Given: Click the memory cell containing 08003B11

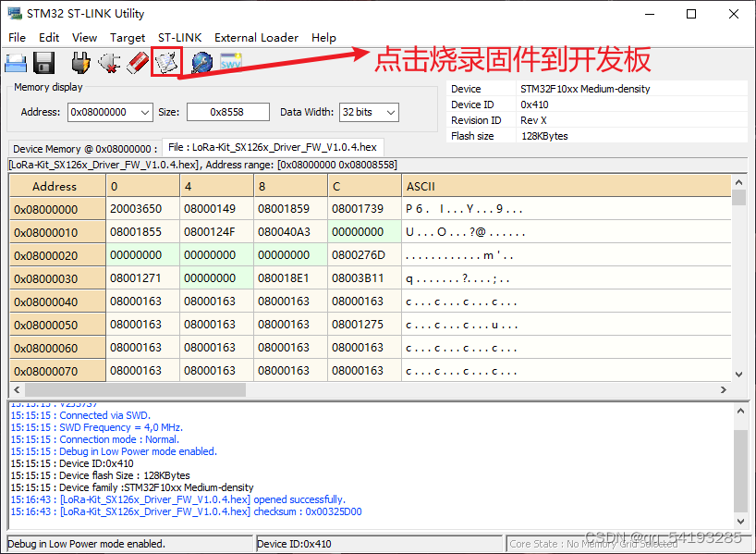Looking at the screenshot, I should [x=364, y=278].
